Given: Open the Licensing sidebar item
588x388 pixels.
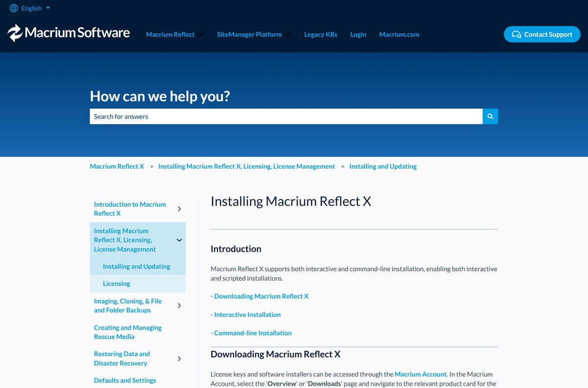Looking at the screenshot, I should click(116, 284).
